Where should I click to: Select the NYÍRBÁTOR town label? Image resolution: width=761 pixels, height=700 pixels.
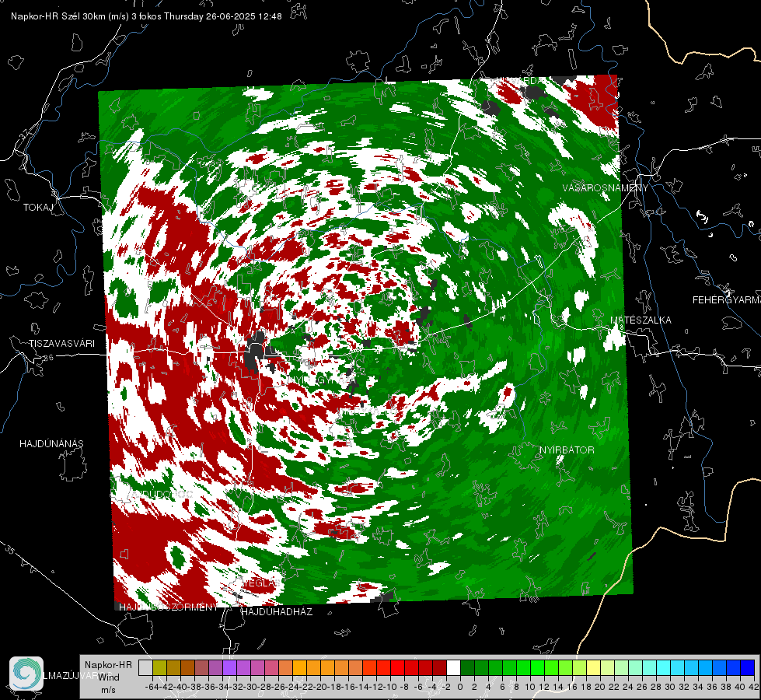(567, 450)
